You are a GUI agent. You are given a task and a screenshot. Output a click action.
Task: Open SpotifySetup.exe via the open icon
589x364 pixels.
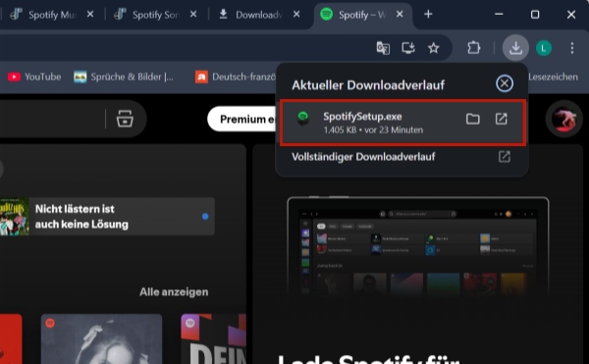[501, 119]
